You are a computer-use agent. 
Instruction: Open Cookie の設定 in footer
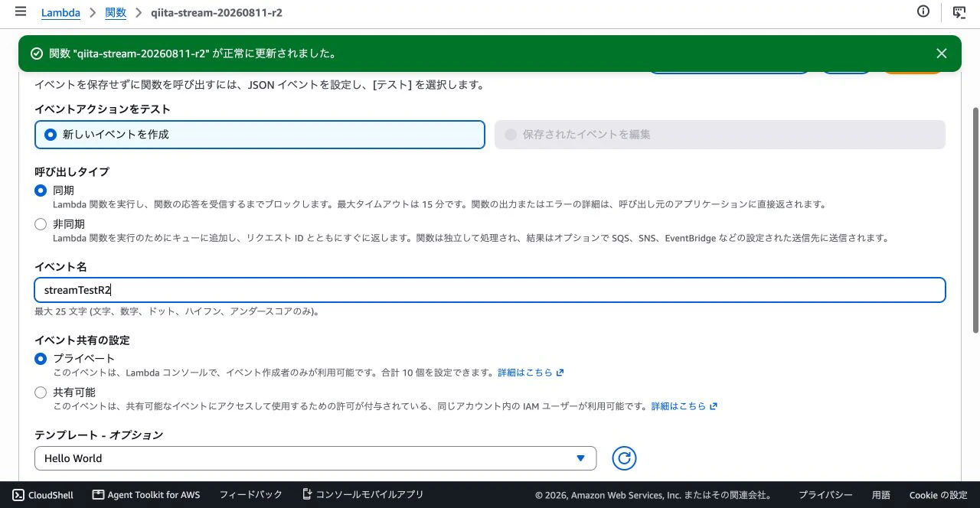coord(939,495)
